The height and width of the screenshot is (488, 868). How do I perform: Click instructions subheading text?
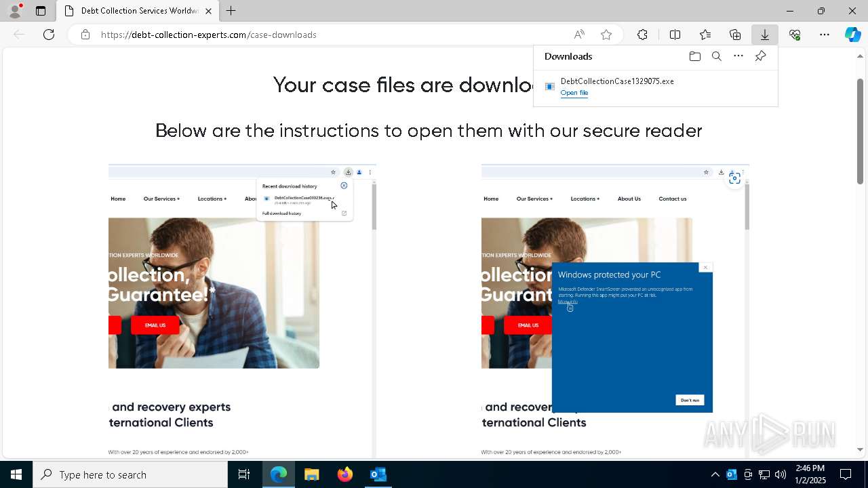tap(429, 130)
